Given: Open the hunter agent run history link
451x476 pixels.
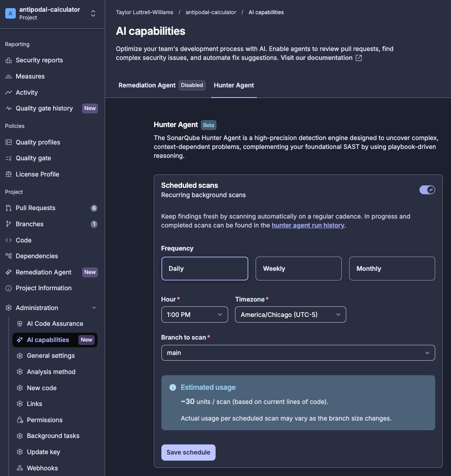Looking at the screenshot, I should tap(308, 225).
